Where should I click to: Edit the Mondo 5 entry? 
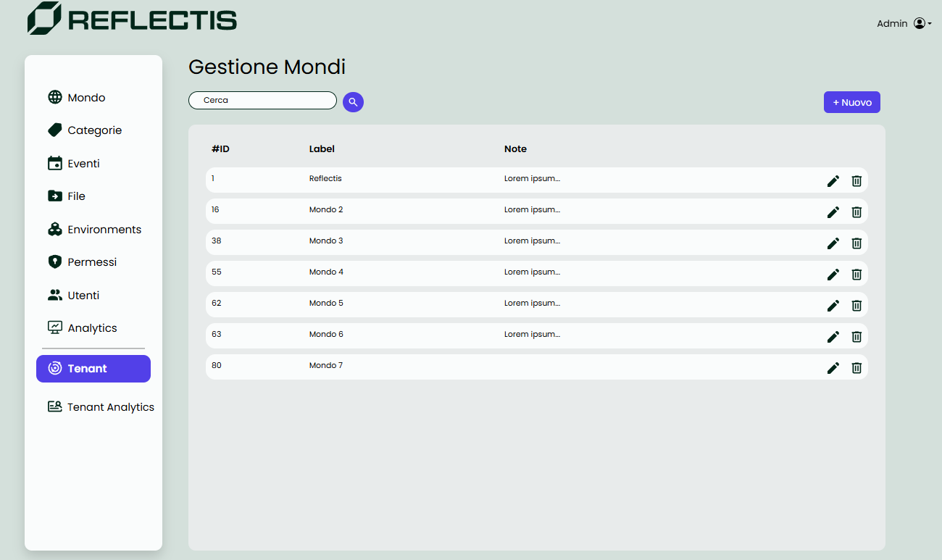(x=833, y=306)
